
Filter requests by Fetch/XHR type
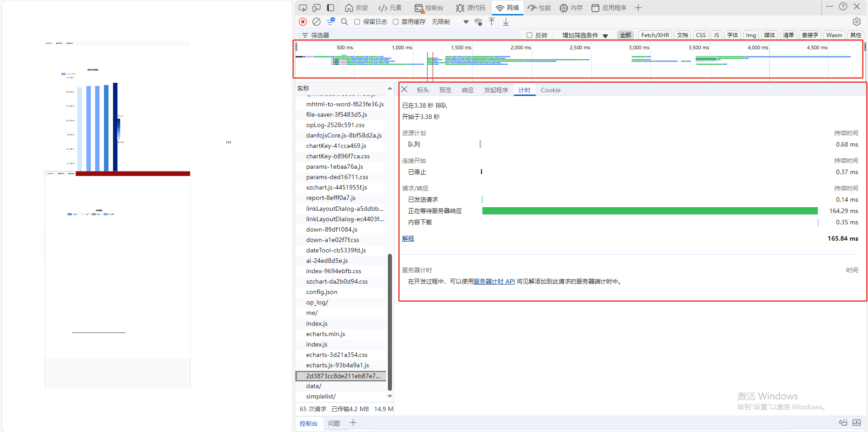click(655, 35)
